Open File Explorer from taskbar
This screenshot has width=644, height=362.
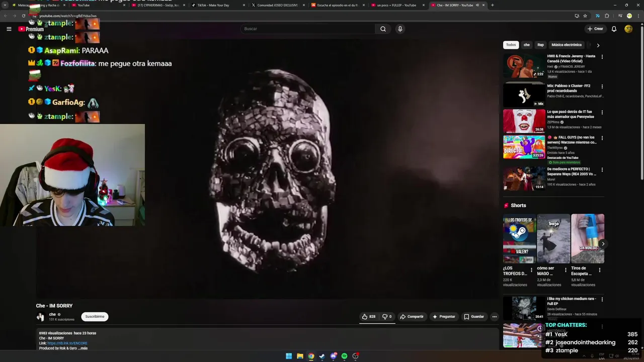(x=300, y=356)
